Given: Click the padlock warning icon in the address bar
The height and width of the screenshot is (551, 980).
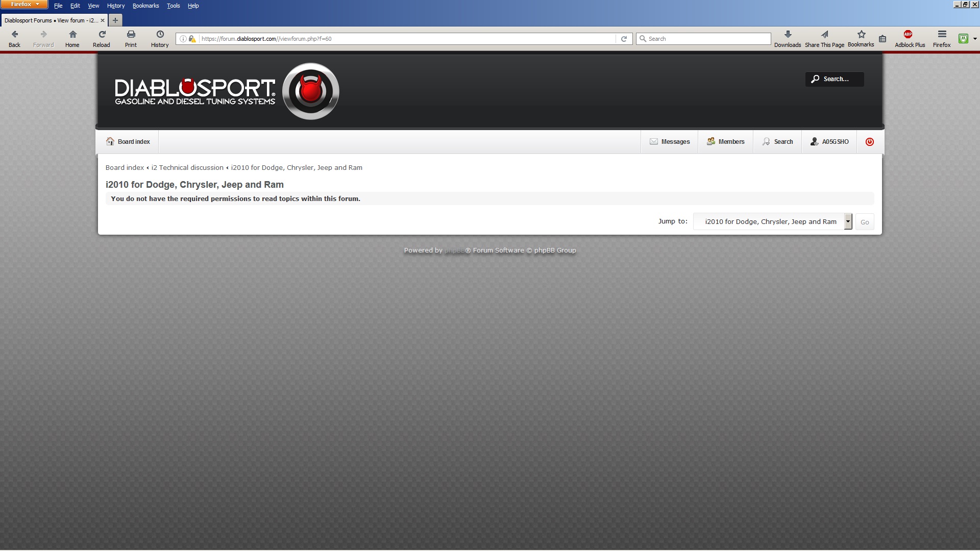Looking at the screenshot, I should (192, 39).
